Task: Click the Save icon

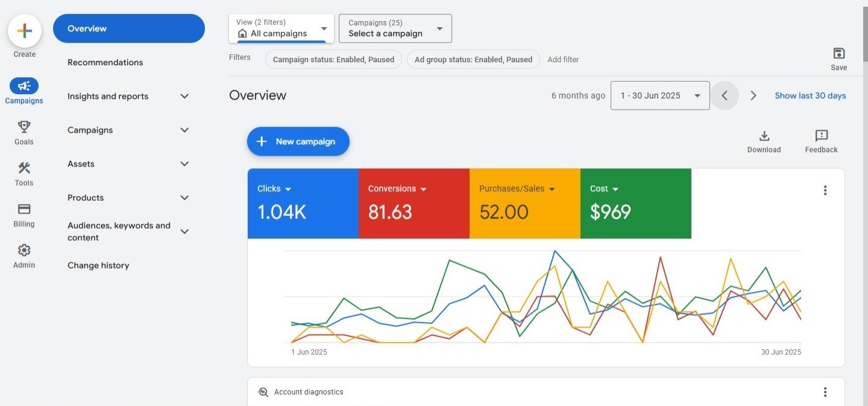Action: pyautogui.click(x=838, y=54)
